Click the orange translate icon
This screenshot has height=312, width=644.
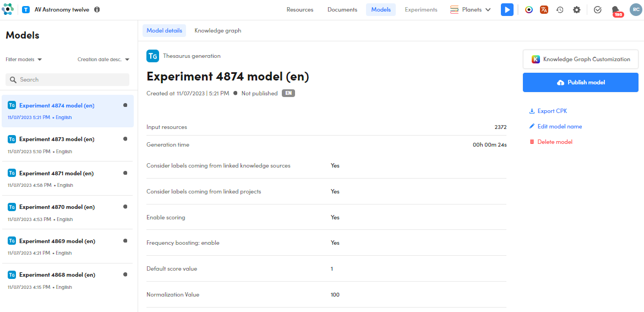coord(544,10)
